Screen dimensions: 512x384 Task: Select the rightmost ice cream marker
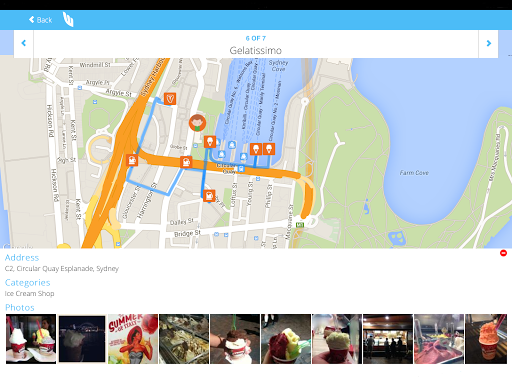coord(269,149)
